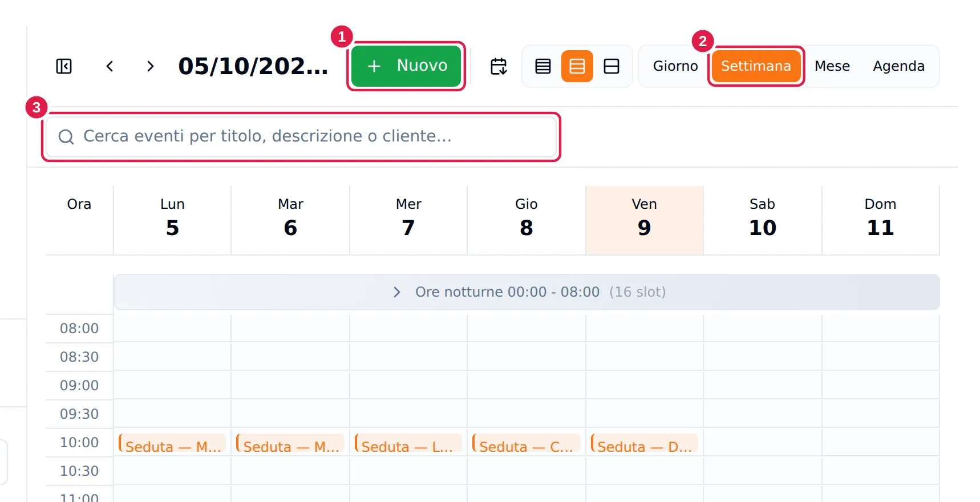Collapse the sidebar panel icon
The height and width of the screenshot is (502, 980).
pyautogui.click(x=64, y=66)
